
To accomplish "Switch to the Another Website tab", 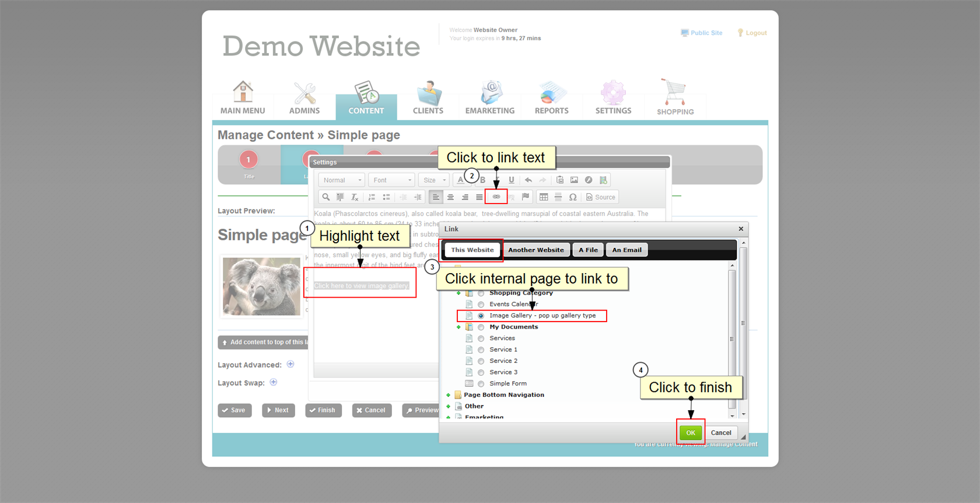I will pos(535,250).
